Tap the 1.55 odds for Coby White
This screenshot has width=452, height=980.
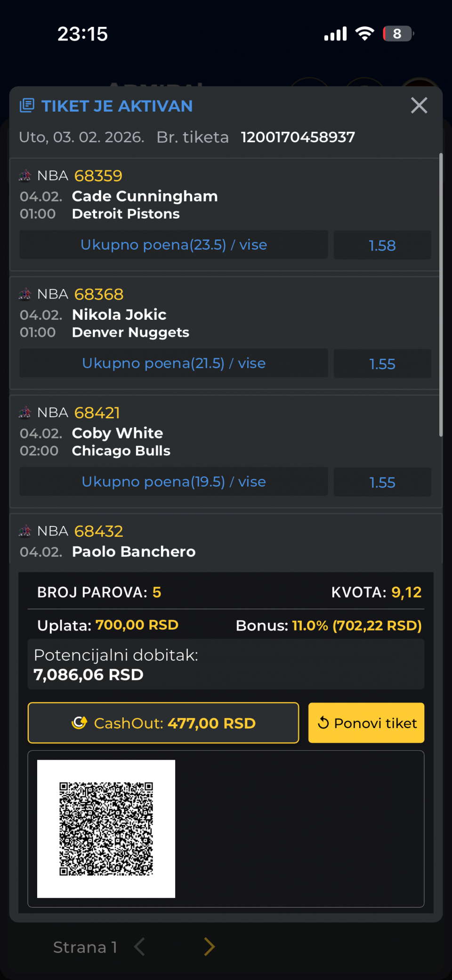[x=382, y=482]
